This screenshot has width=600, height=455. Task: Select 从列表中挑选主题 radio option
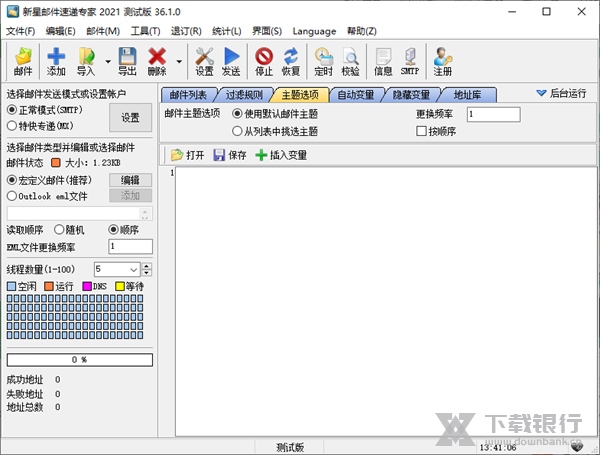point(237,131)
